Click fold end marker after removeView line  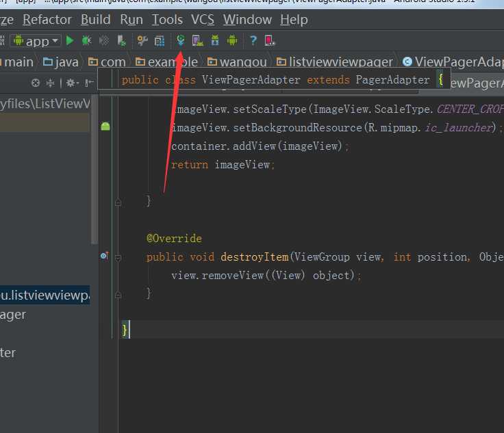118,295
